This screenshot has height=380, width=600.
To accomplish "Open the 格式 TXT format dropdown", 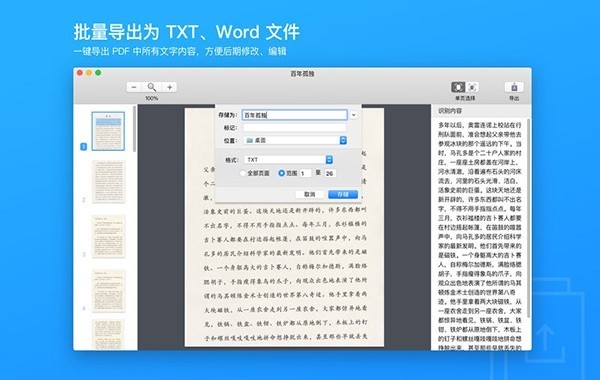I will pos(288,160).
